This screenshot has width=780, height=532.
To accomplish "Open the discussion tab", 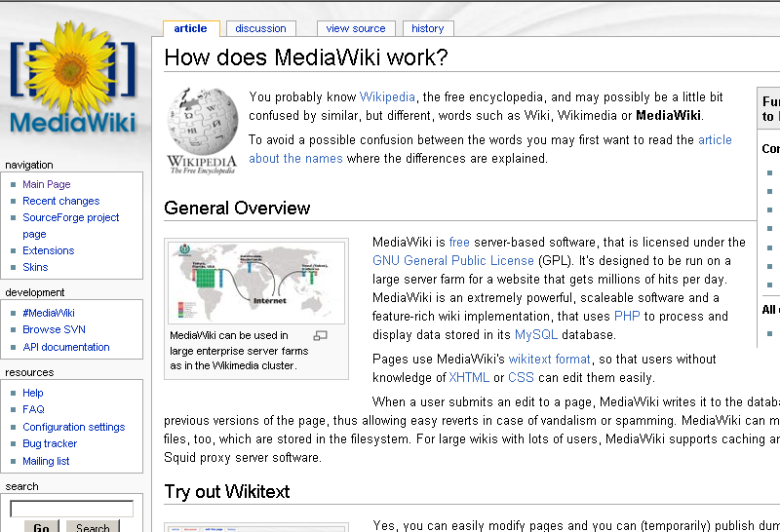I will point(260,28).
